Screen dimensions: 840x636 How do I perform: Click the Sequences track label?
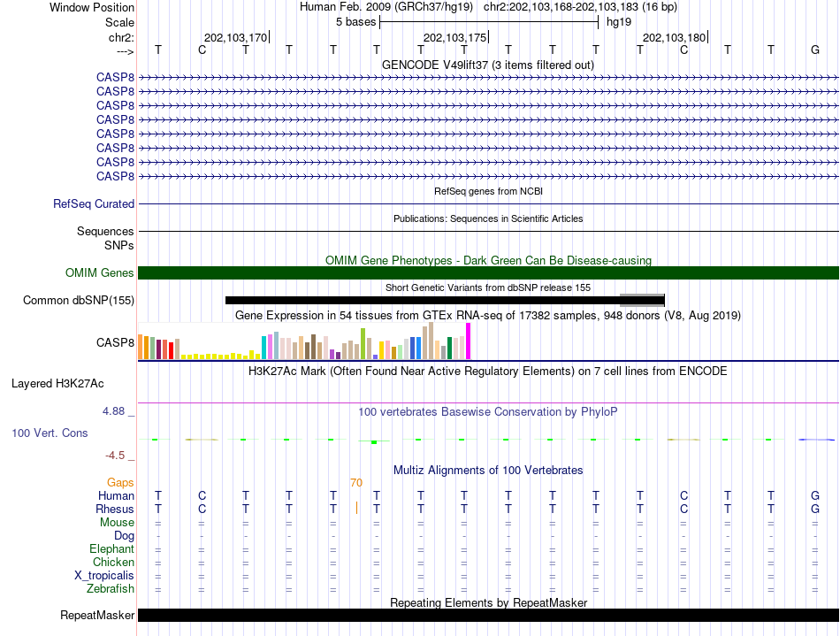click(x=105, y=231)
